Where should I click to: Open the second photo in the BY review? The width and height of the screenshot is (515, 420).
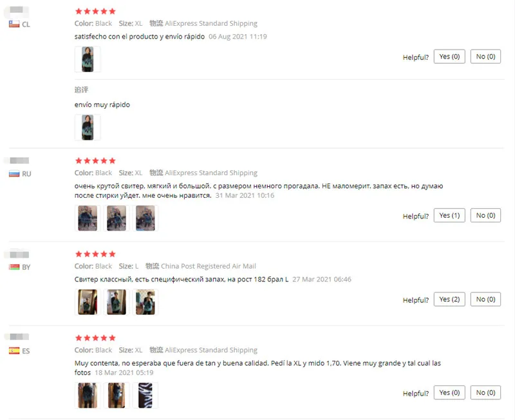117,302
